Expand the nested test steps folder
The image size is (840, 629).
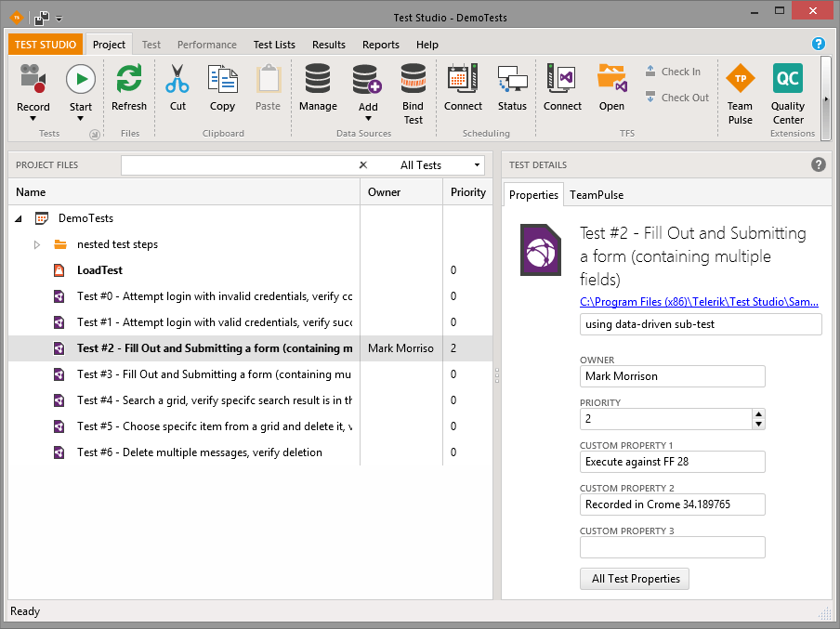pos(37,245)
